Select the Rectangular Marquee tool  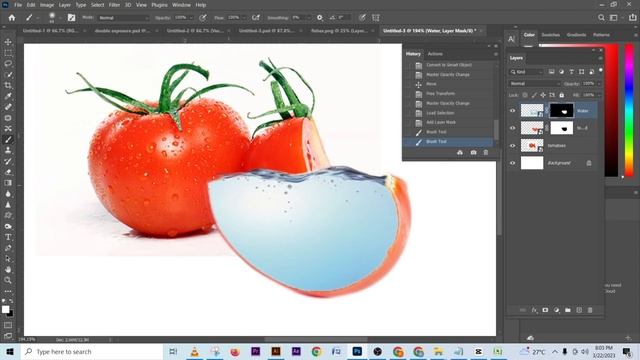(8, 53)
